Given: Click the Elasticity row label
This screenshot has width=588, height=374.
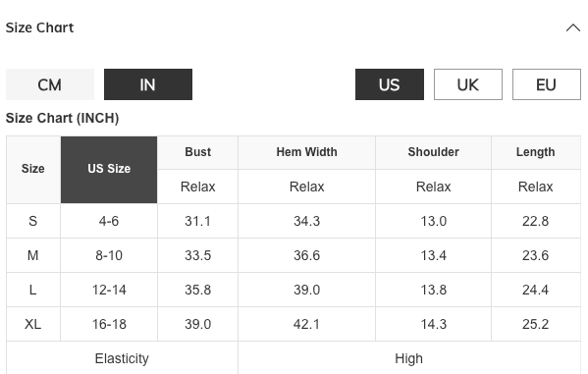Looking at the screenshot, I should [x=122, y=358].
